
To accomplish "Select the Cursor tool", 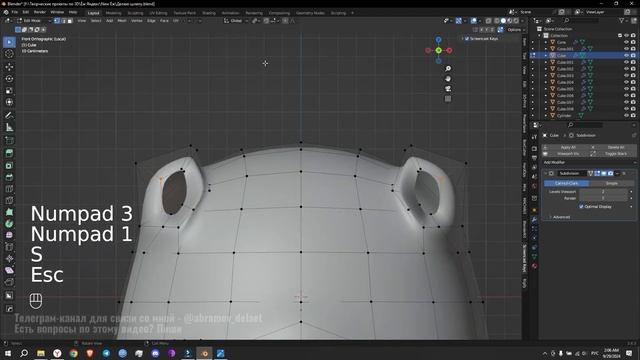I will [x=9, y=54].
